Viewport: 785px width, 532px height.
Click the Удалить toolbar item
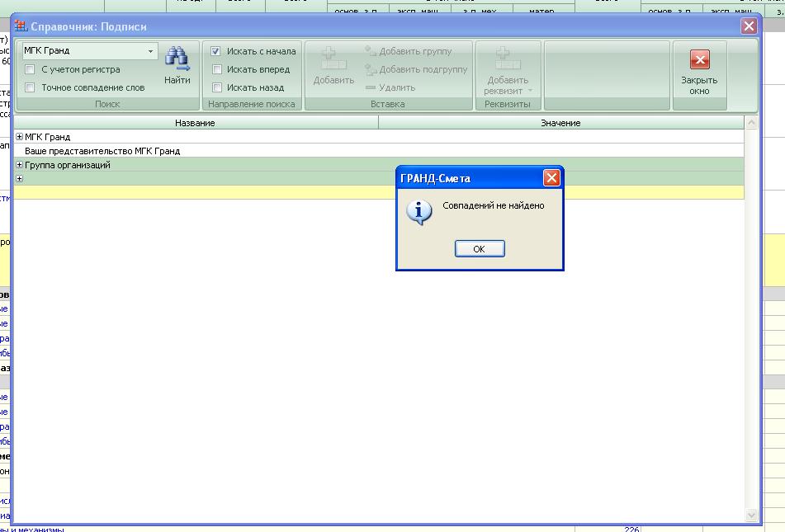pyautogui.click(x=390, y=87)
